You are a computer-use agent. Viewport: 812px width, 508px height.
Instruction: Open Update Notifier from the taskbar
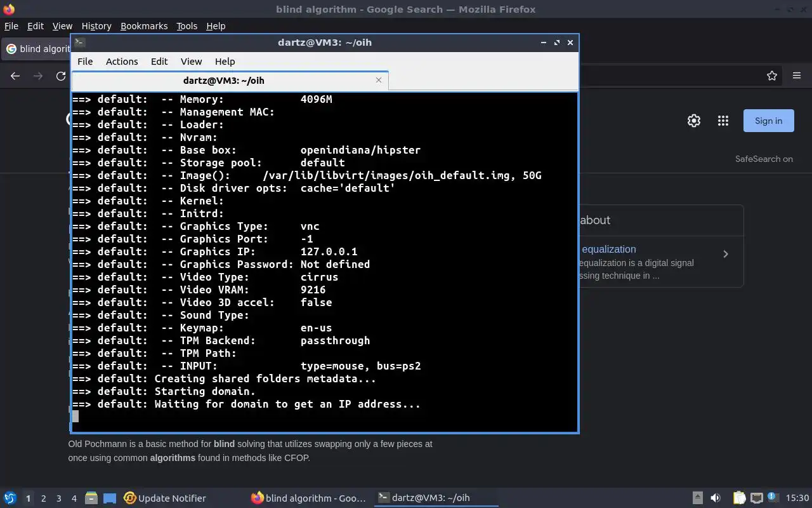coord(165,498)
